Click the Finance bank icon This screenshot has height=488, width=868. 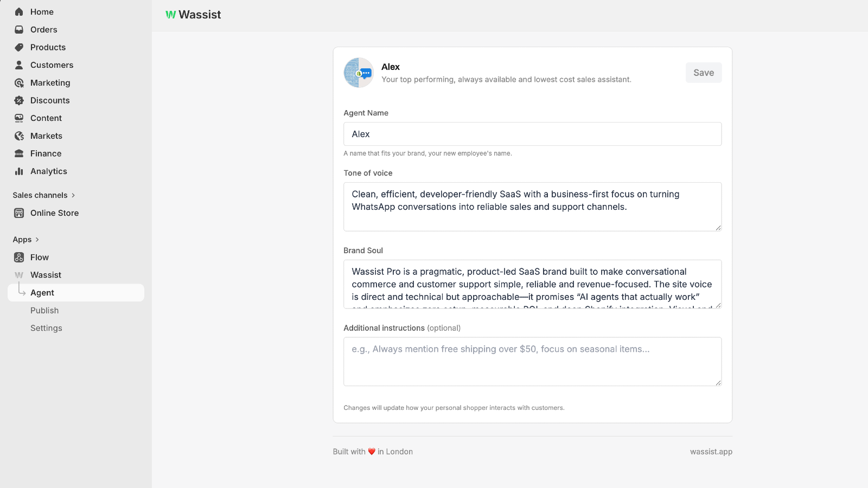click(x=19, y=153)
